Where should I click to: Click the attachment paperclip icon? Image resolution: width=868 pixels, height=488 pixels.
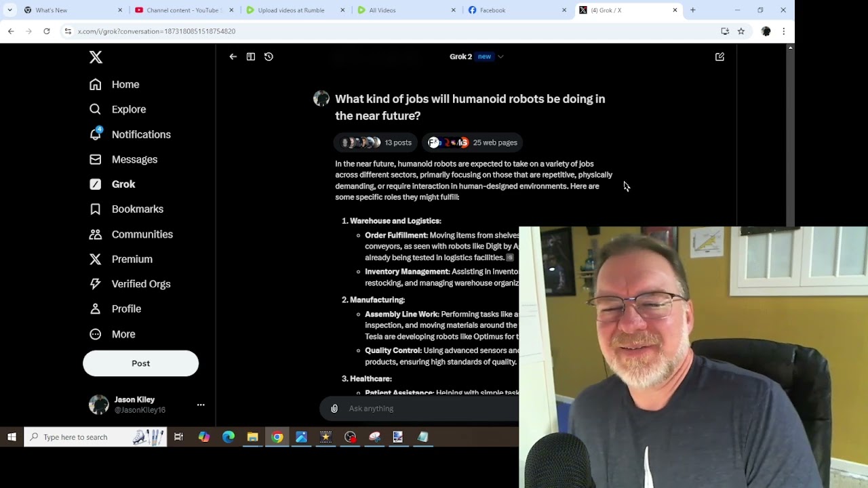[x=334, y=409]
